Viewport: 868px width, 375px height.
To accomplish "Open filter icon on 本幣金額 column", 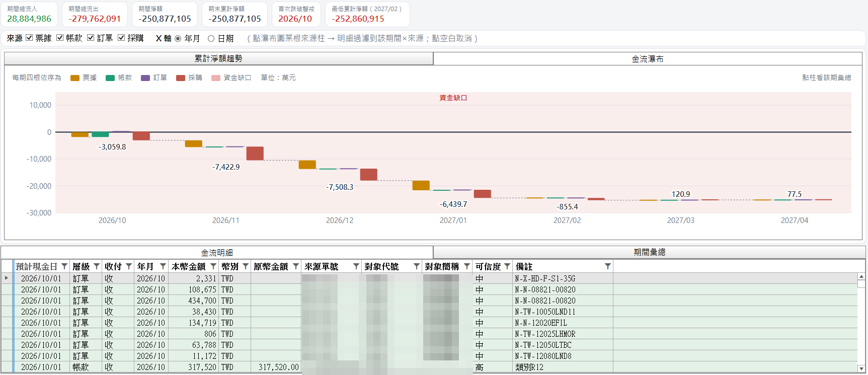I will click(x=213, y=266).
